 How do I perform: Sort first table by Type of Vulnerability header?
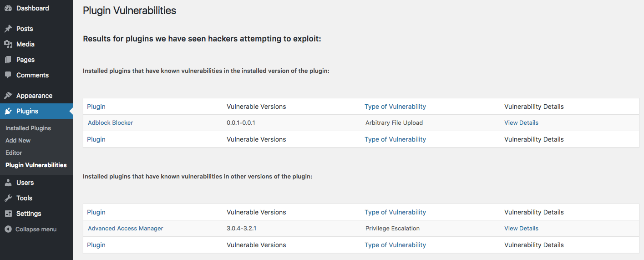[395, 107]
